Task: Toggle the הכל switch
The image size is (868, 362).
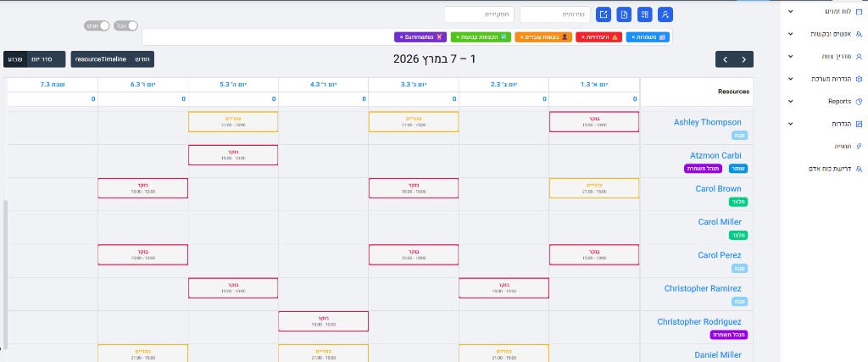Action: (131, 26)
